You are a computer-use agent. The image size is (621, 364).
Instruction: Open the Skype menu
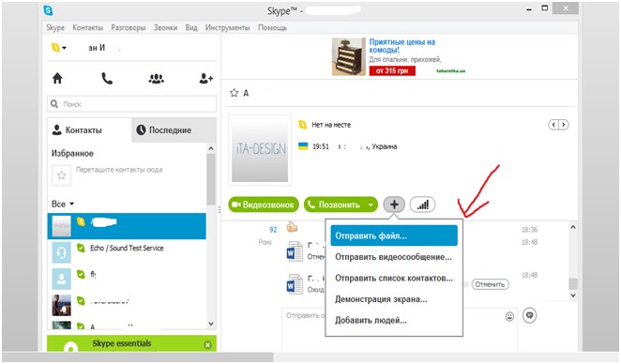(55, 28)
